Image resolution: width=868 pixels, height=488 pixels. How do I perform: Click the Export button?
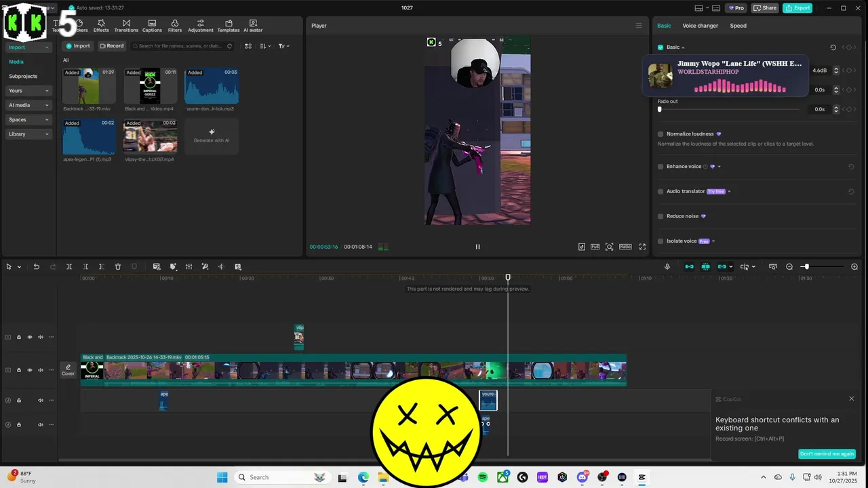click(x=797, y=8)
